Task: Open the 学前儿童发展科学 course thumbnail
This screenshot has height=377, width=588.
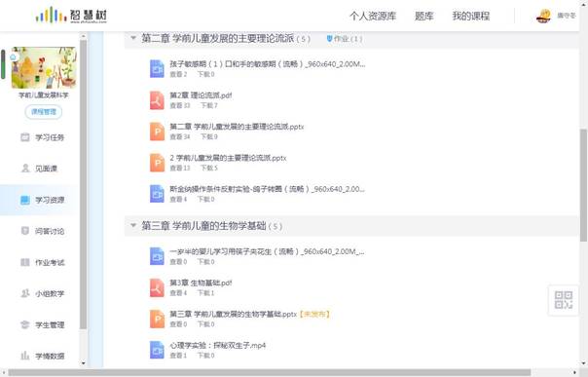Action: point(44,67)
